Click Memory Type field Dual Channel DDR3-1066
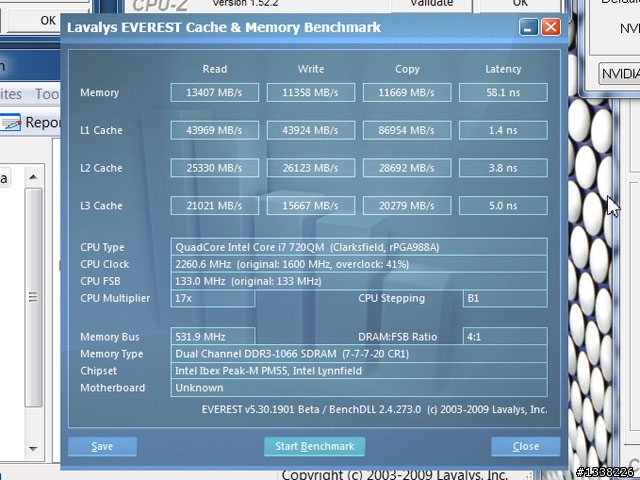 359,353
